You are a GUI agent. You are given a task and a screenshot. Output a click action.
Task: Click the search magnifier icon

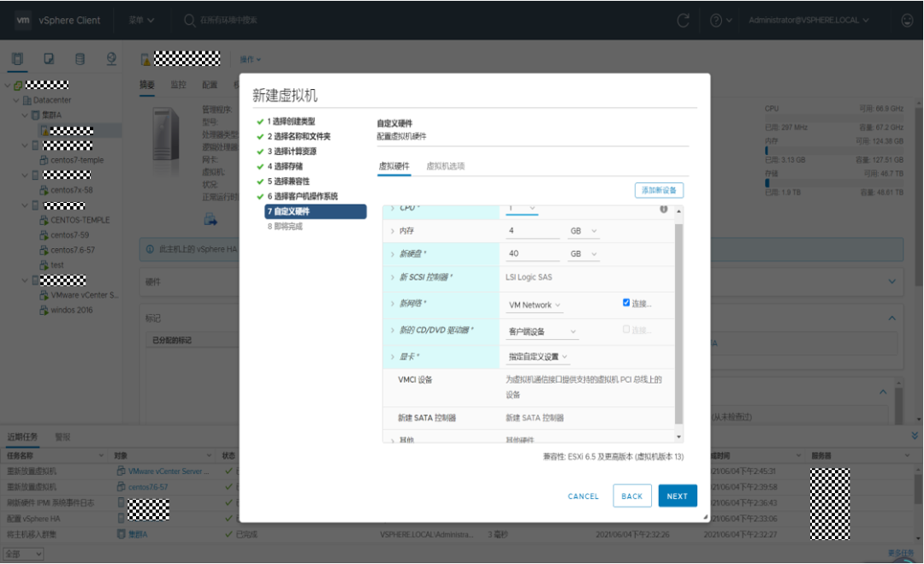(x=189, y=20)
